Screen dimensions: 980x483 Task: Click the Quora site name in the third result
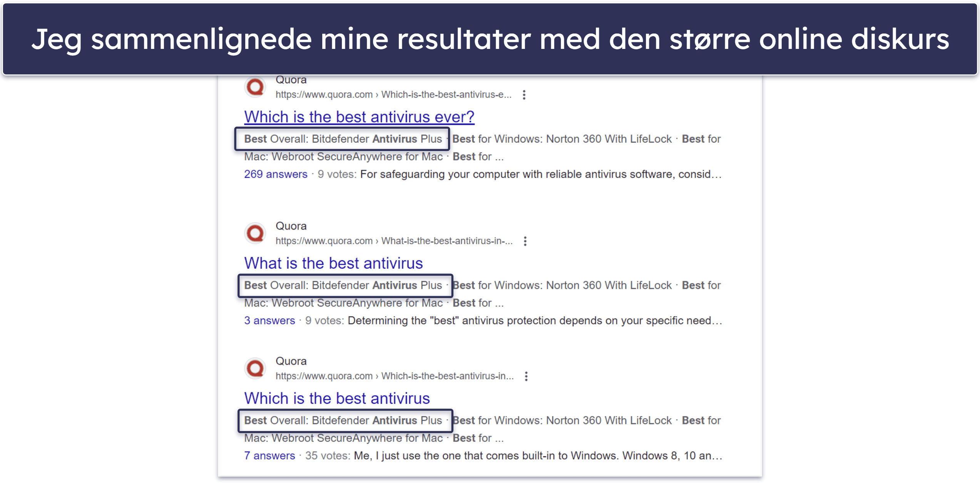click(x=291, y=361)
